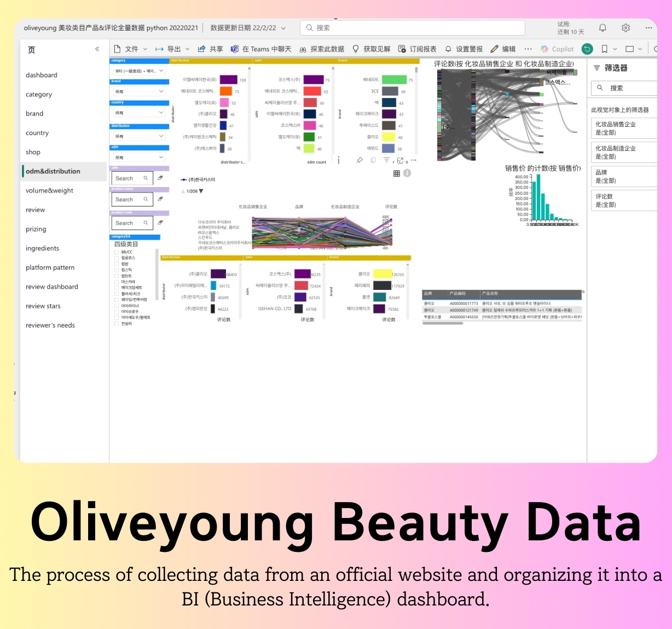Image resolution: width=672 pixels, height=629 pixels.
Task: Open the settings gear in the header
Action: coord(625,28)
